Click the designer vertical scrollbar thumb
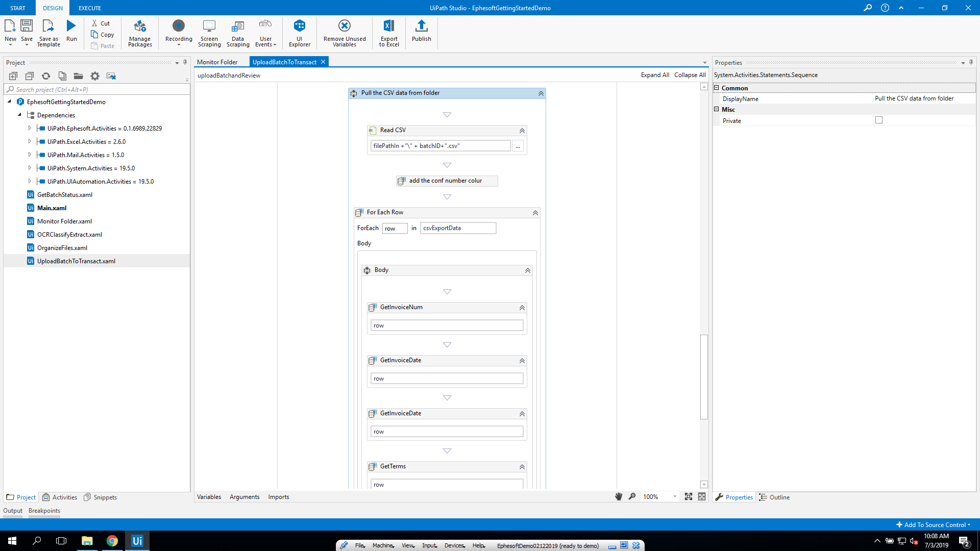Image resolution: width=980 pixels, height=551 pixels. (x=704, y=377)
